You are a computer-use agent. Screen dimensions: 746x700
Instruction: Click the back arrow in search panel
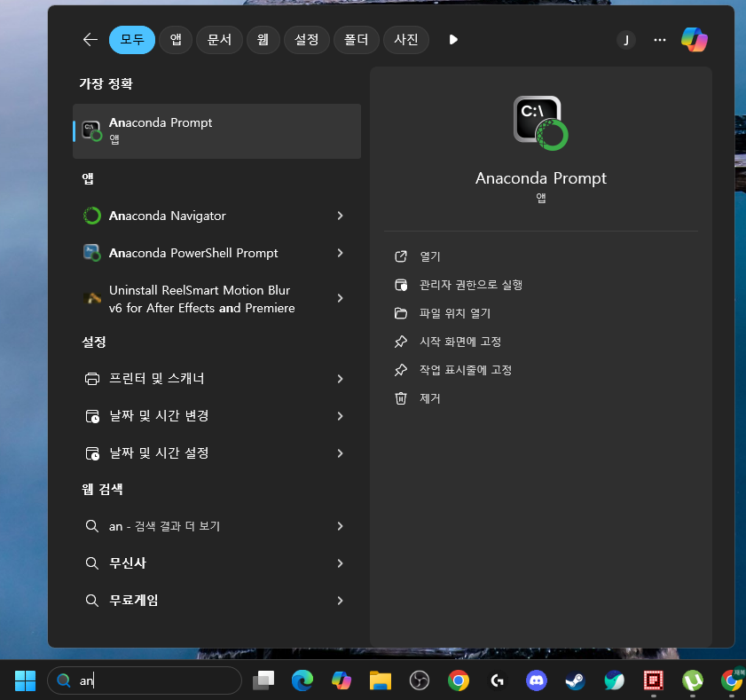tap(90, 40)
